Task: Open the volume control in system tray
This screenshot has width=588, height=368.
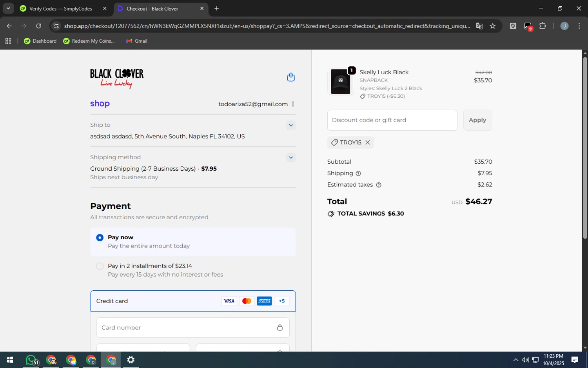Action: (525, 360)
